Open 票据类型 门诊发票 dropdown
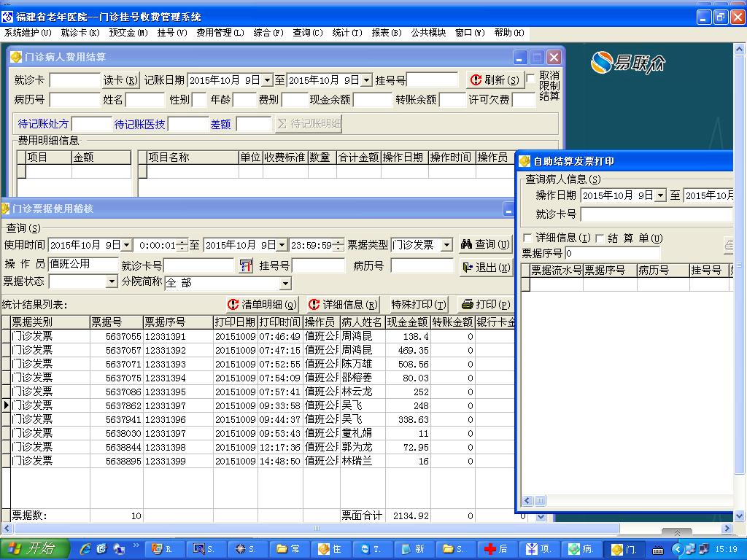 [x=446, y=245]
